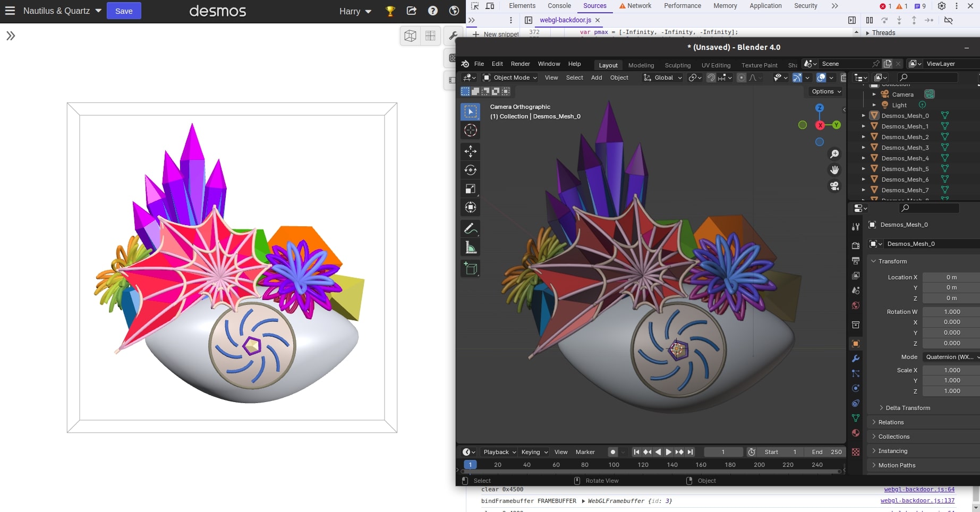
Task: Click the viewport pan hand icon
Action: 834,170
